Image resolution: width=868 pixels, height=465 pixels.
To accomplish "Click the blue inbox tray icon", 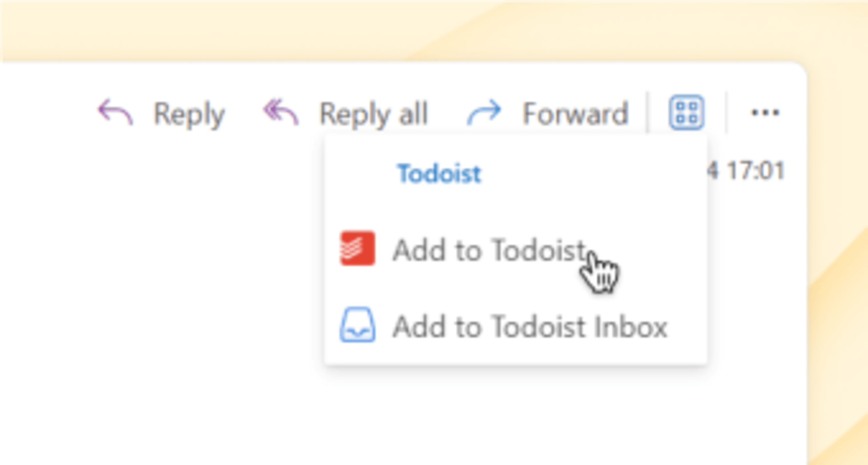I will pyautogui.click(x=357, y=325).
